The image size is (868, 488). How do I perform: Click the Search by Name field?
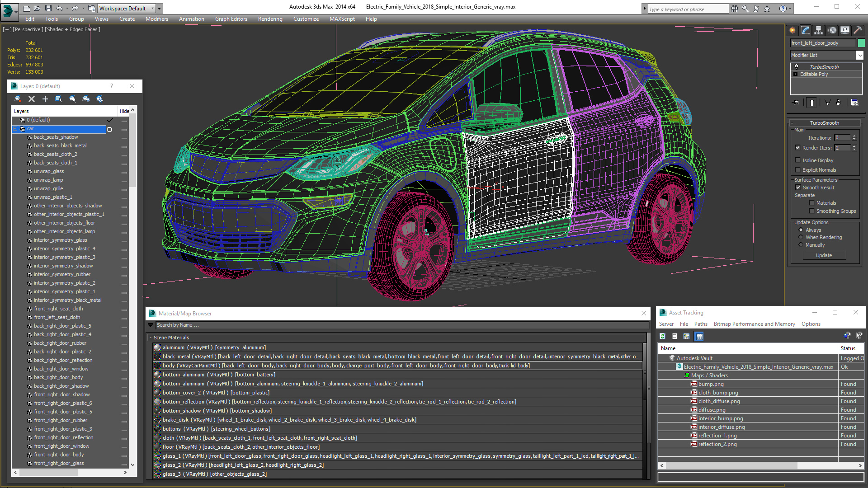click(398, 325)
